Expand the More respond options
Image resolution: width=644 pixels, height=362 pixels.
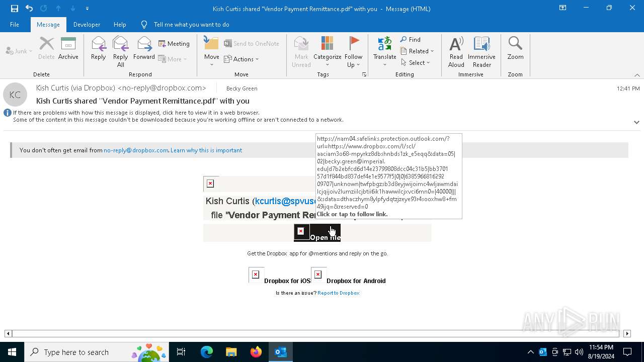click(173, 59)
